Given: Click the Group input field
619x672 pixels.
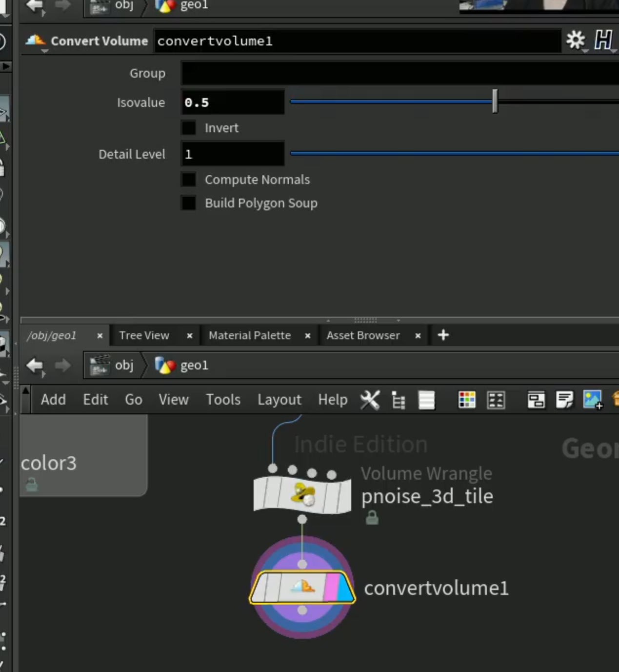Looking at the screenshot, I should point(400,73).
